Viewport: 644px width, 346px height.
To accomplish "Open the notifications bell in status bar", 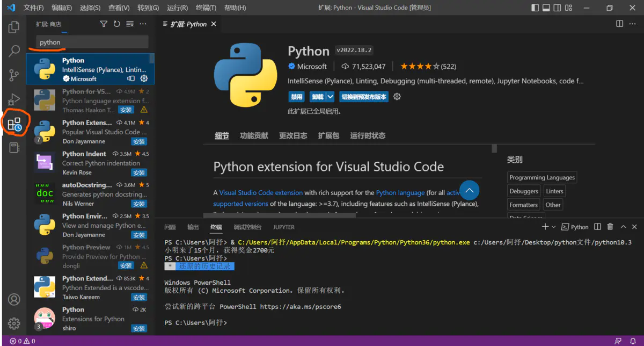I will click(x=633, y=341).
